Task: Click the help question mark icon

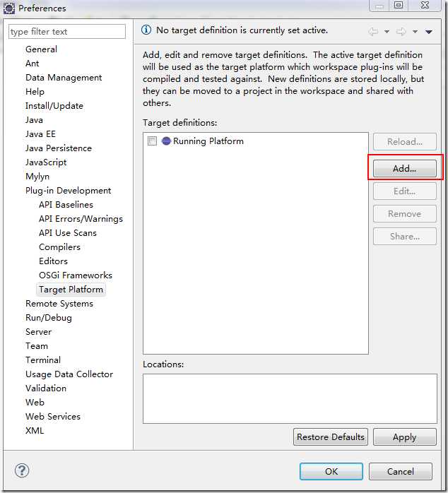Action: (22, 470)
